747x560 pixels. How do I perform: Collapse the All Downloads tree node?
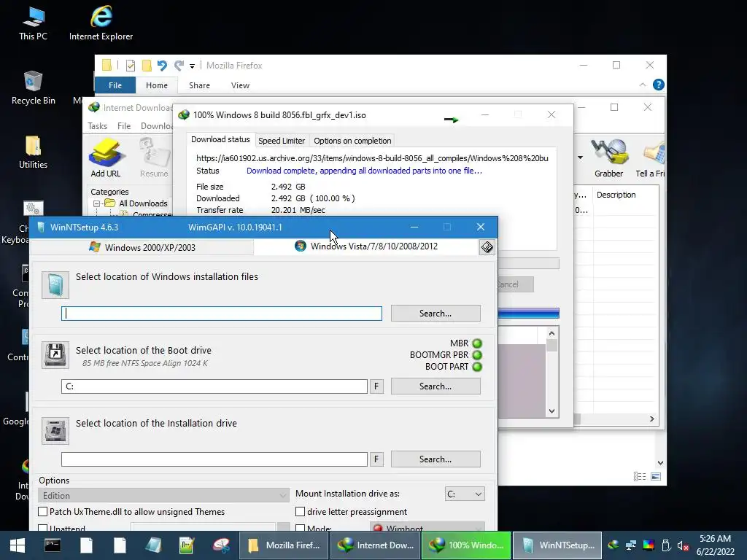pyautogui.click(x=96, y=203)
